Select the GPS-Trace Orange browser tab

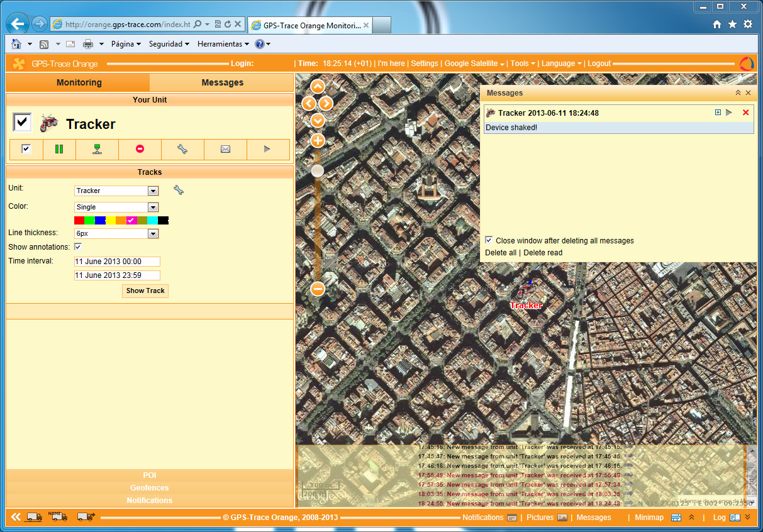click(309, 25)
